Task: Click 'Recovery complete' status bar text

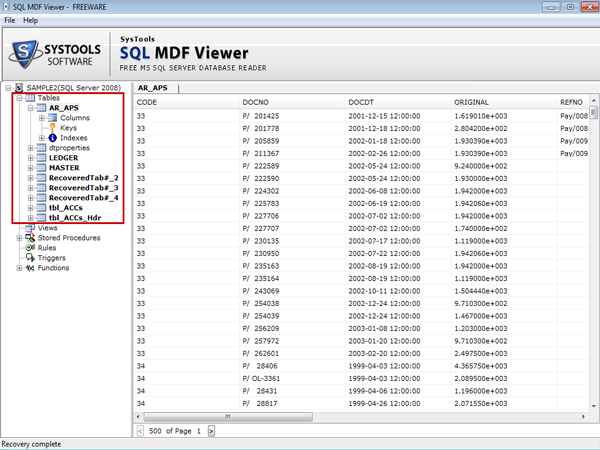Action: tap(31, 444)
